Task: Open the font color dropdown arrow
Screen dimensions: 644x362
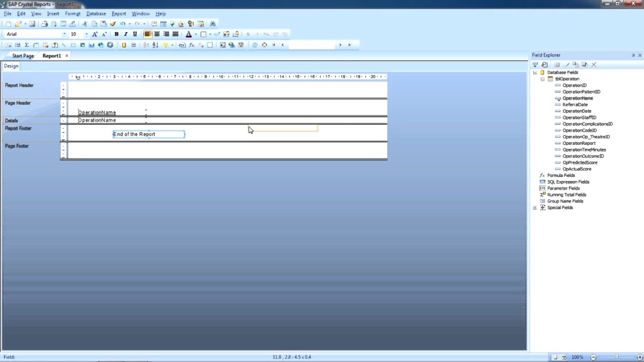Action: click(x=196, y=34)
